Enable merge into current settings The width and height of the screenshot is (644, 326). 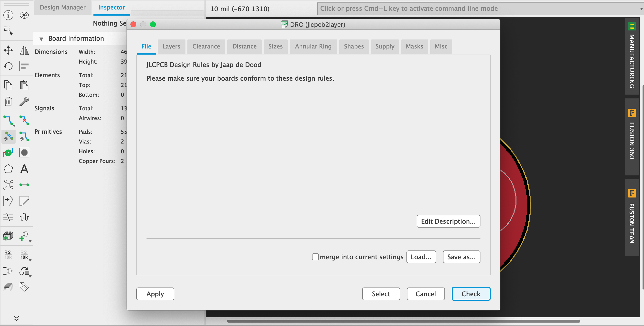(x=315, y=257)
